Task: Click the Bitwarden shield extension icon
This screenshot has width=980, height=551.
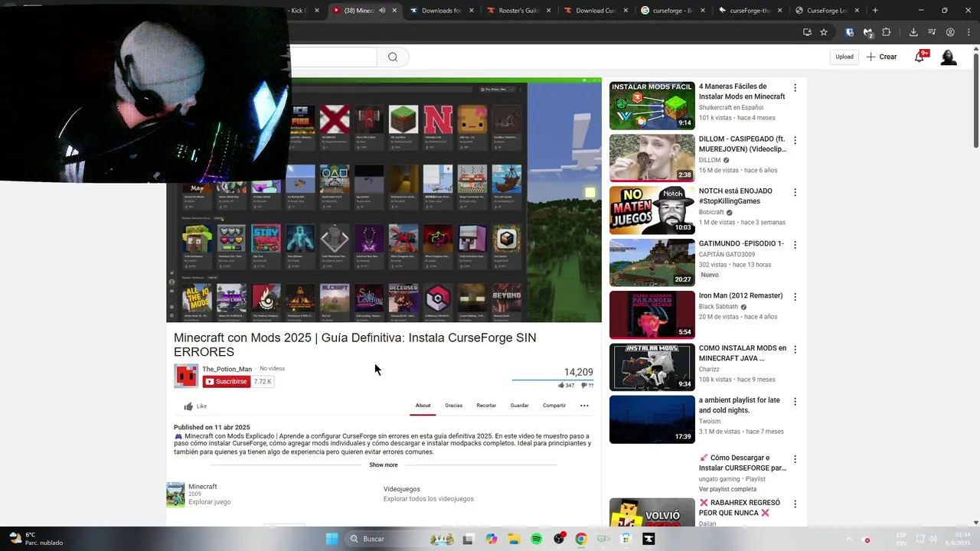Action: pyautogui.click(x=850, y=32)
